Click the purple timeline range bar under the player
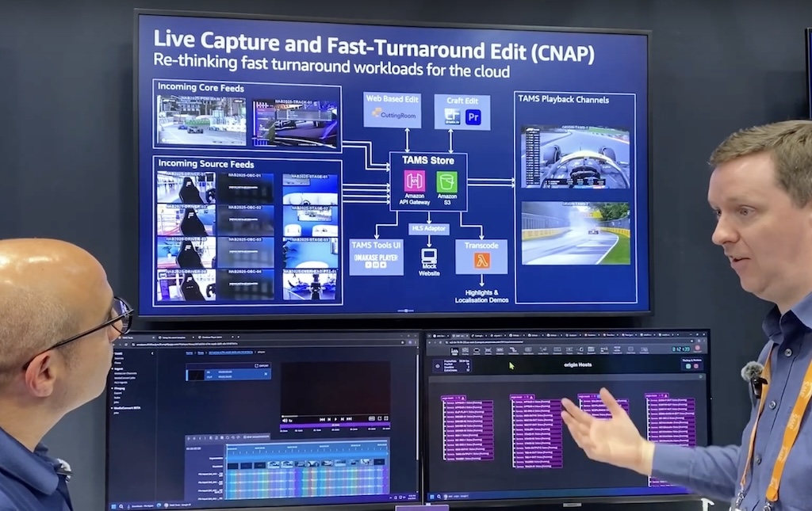Image resolution: width=812 pixels, height=511 pixels. pos(335,425)
